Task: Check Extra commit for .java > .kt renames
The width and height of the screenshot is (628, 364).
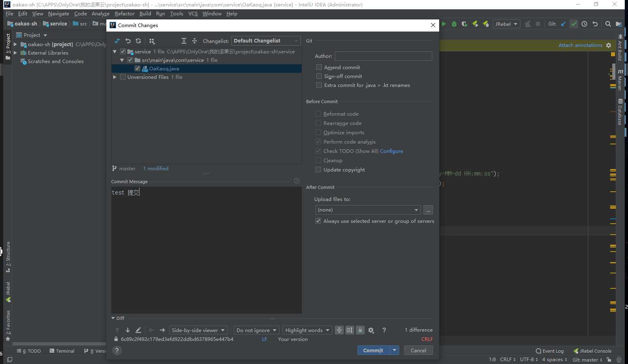Action: (319, 85)
